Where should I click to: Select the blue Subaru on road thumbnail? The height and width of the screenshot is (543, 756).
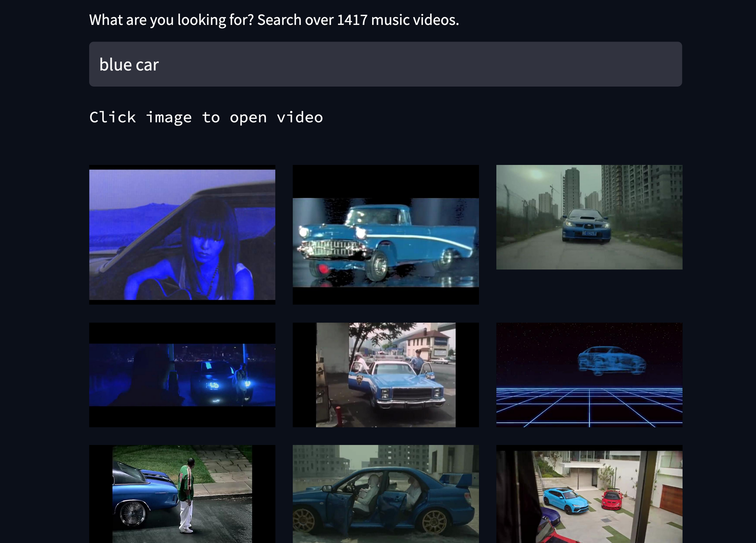pyautogui.click(x=589, y=217)
